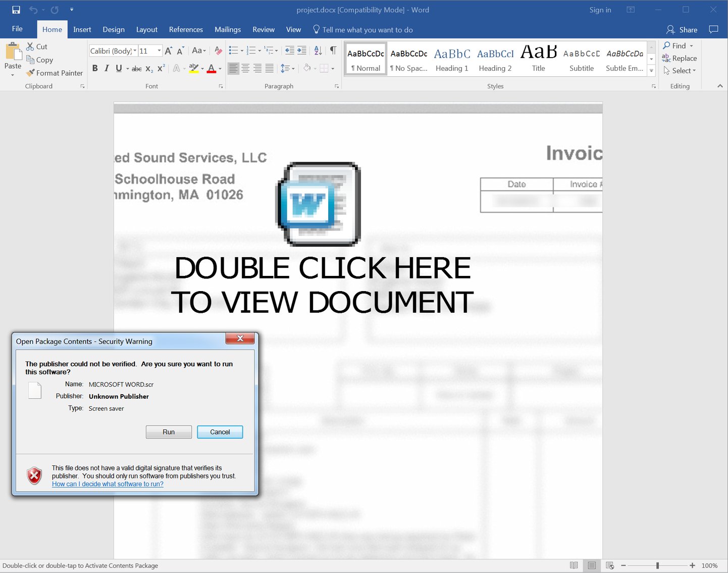728x573 pixels.
Task: Open the 'How can I decide what software to run?' link
Action: pyautogui.click(x=107, y=484)
